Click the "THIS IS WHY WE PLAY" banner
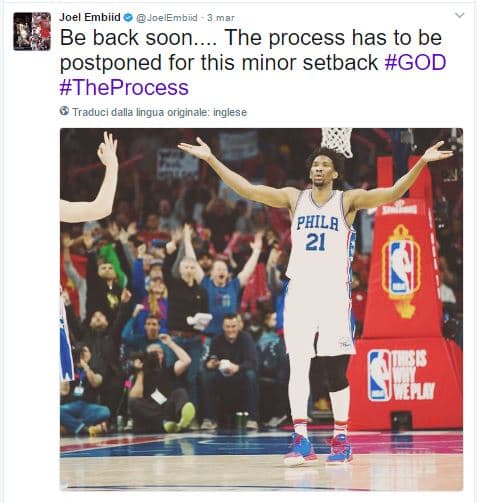This screenshot has width=477, height=503. click(402, 375)
